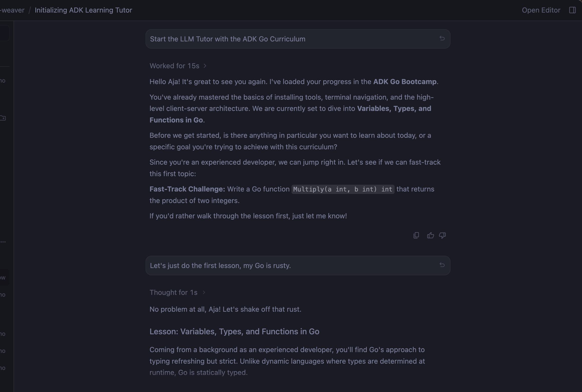This screenshot has width=582, height=392.
Task: Click the Multiply(a int, b int) code snippet
Action: 343,189
